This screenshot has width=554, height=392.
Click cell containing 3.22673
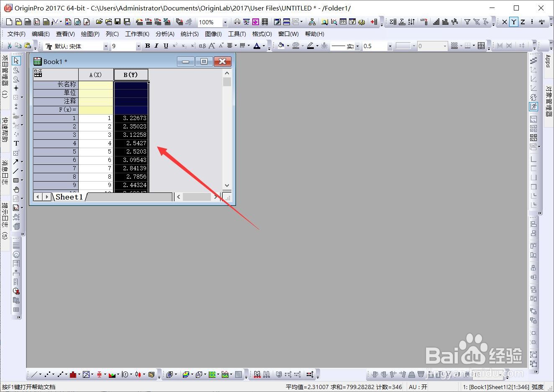[131, 118]
